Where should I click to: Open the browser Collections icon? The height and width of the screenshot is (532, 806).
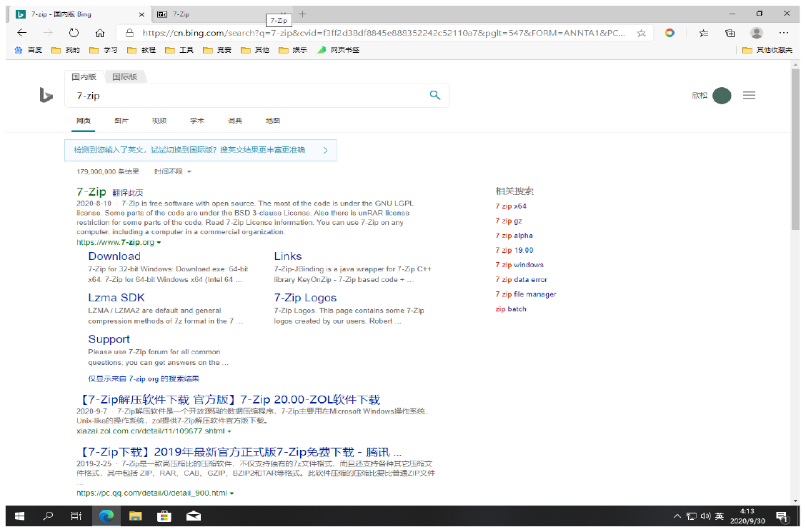coord(730,33)
